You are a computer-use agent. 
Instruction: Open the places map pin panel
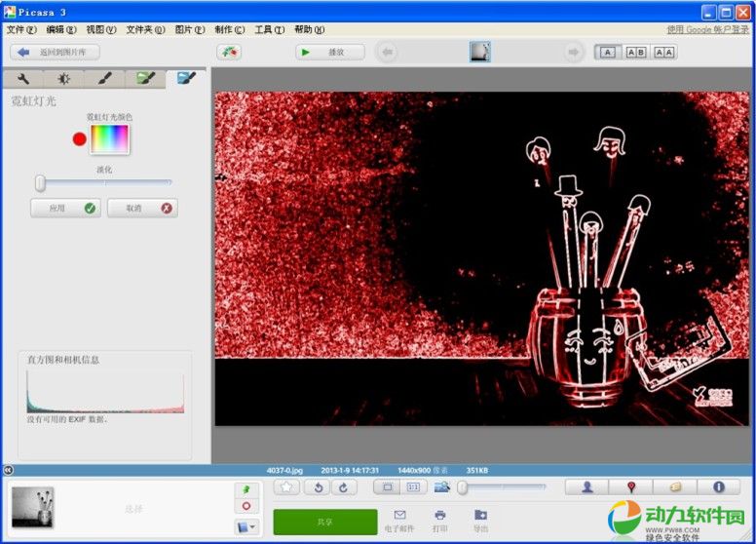point(631,486)
